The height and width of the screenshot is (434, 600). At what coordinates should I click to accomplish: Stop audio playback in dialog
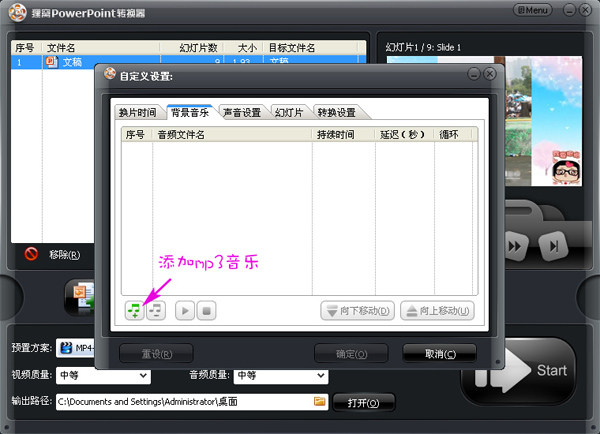(x=206, y=310)
